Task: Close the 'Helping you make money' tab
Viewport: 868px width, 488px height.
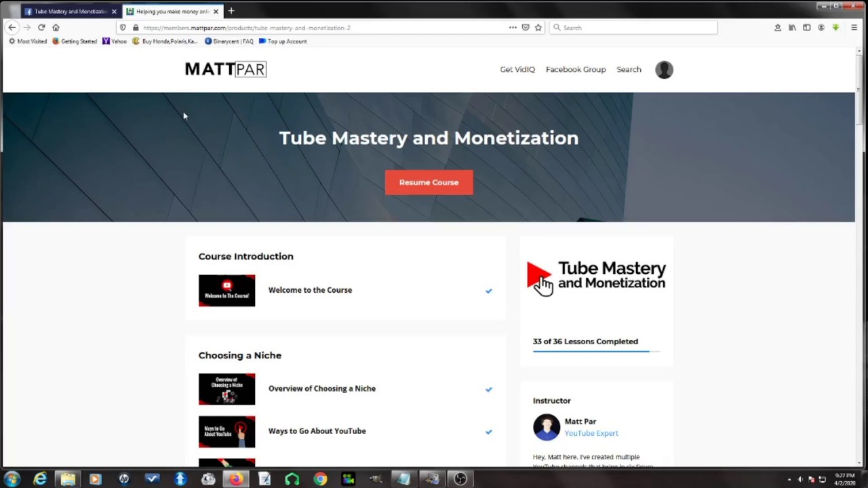Action: coord(216,12)
